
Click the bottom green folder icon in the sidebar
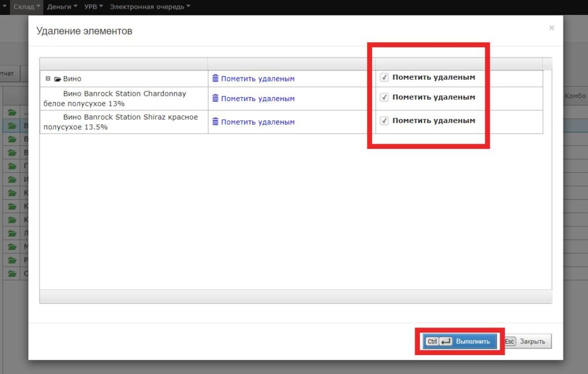12,273
